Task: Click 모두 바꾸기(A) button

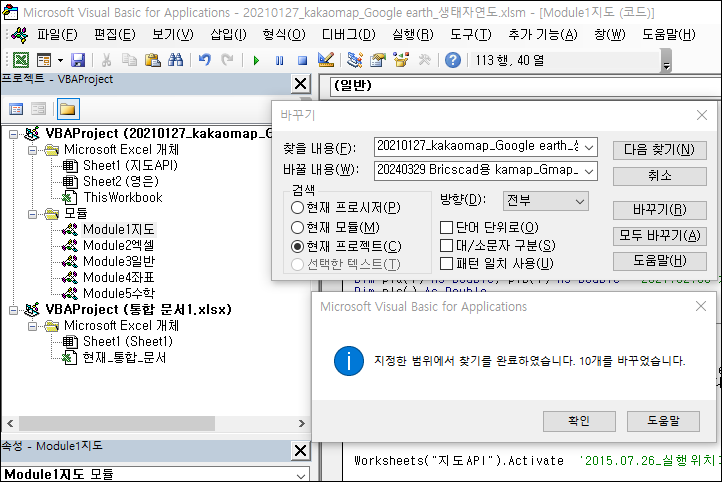Action: pyautogui.click(x=659, y=236)
